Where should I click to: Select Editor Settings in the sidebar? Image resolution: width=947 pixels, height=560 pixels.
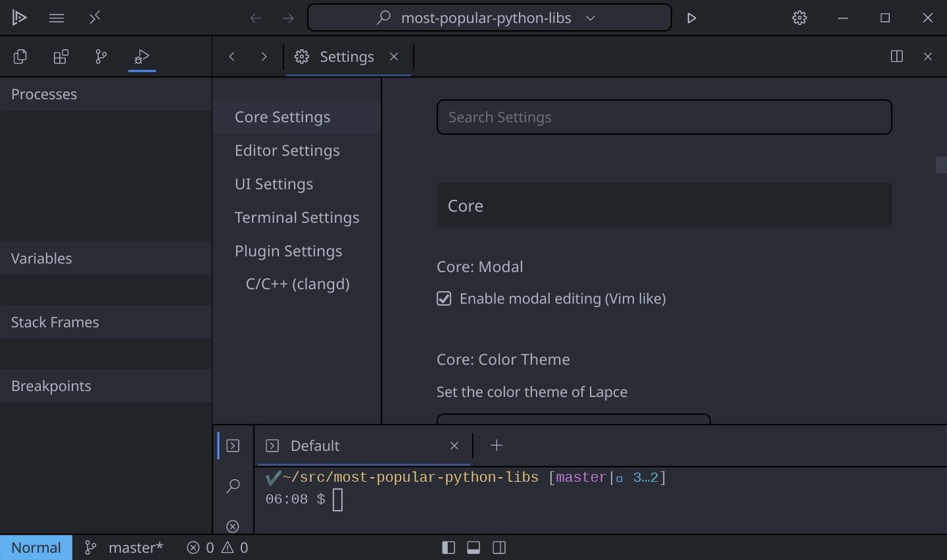tap(287, 151)
